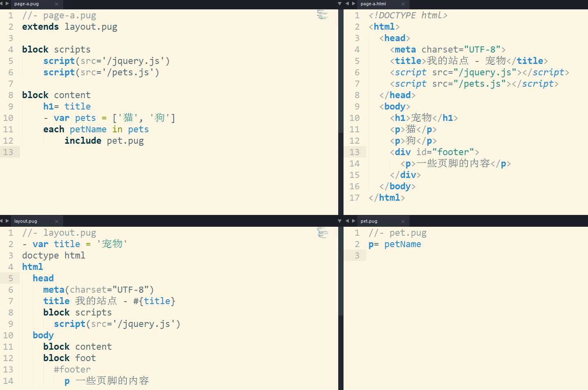The height and width of the screenshot is (390, 588).
Task: Click script '/jquery.js' line 9 in layout.pug
Action: 117,324
